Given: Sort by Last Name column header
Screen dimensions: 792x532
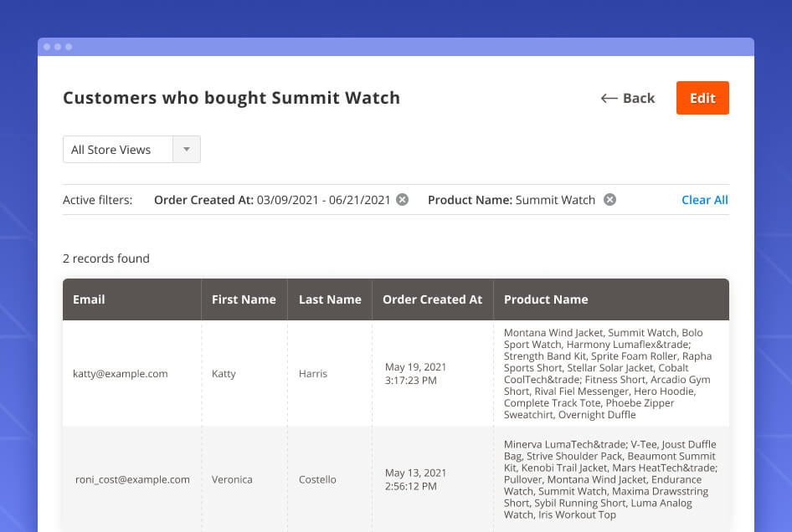Looking at the screenshot, I should [330, 299].
